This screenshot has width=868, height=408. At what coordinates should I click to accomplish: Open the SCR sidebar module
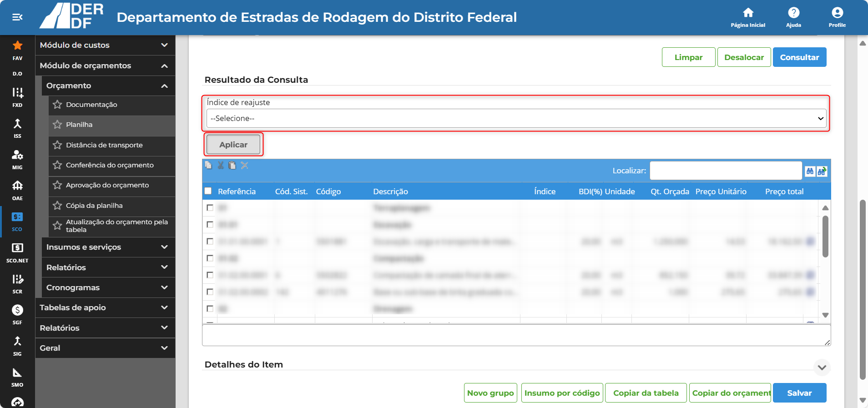tap(17, 284)
